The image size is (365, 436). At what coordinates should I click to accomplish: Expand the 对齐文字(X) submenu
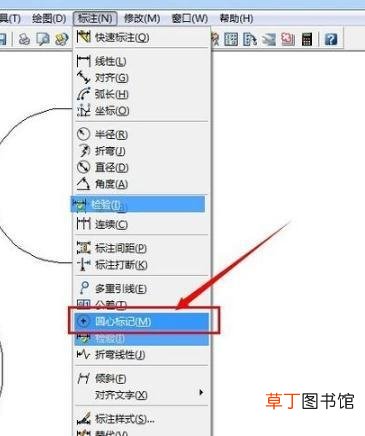point(142,395)
